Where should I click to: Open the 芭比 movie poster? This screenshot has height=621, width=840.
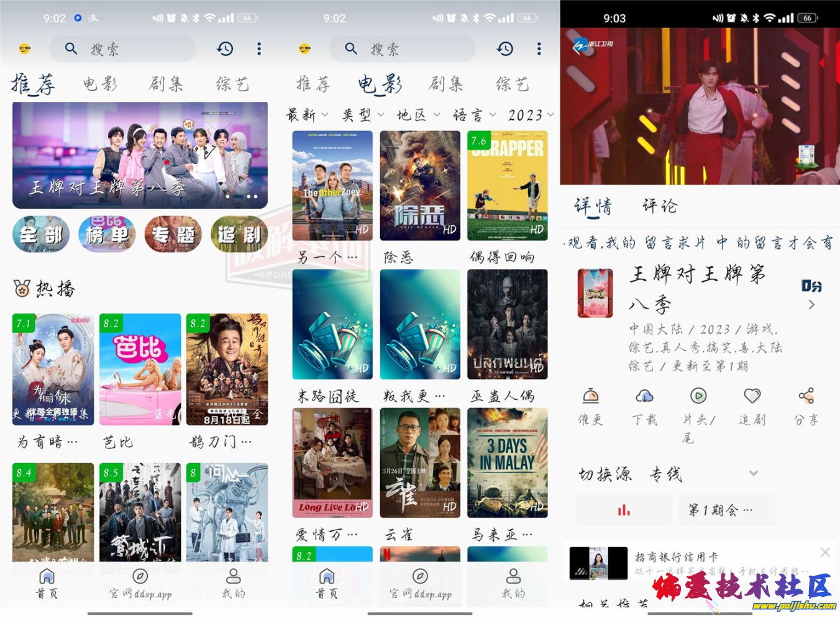click(x=140, y=369)
